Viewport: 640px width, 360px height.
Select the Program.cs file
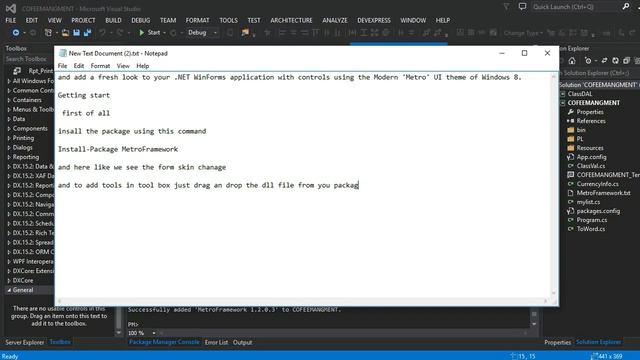pos(591,220)
